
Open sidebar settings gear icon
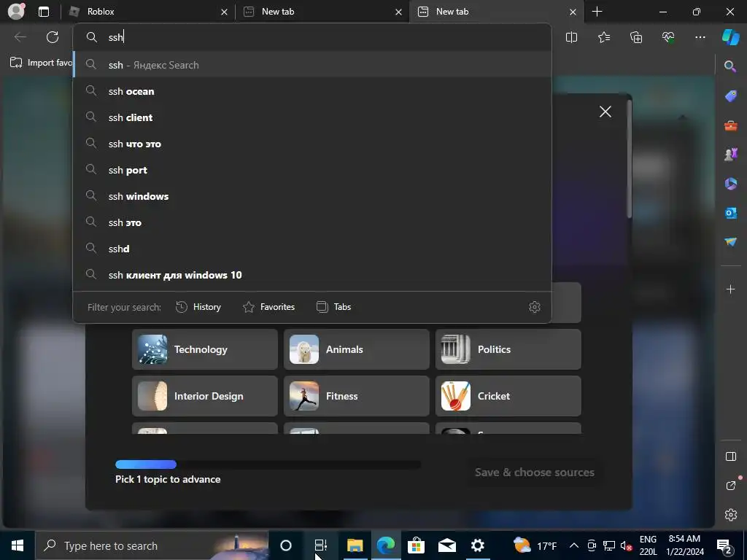click(x=730, y=515)
